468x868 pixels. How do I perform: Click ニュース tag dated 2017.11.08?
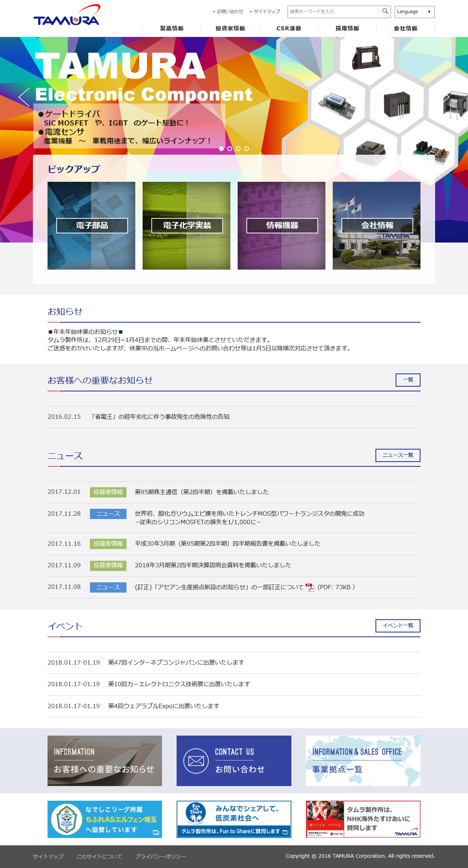pyautogui.click(x=108, y=587)
